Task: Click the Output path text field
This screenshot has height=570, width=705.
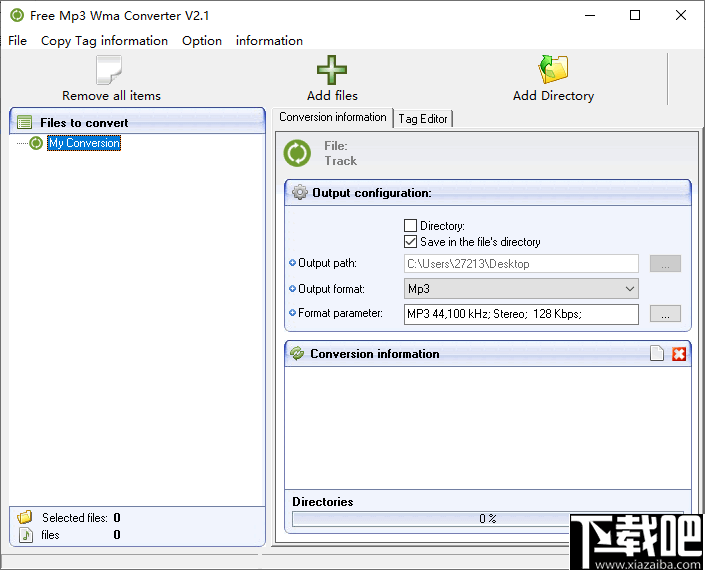Action: 521,263
